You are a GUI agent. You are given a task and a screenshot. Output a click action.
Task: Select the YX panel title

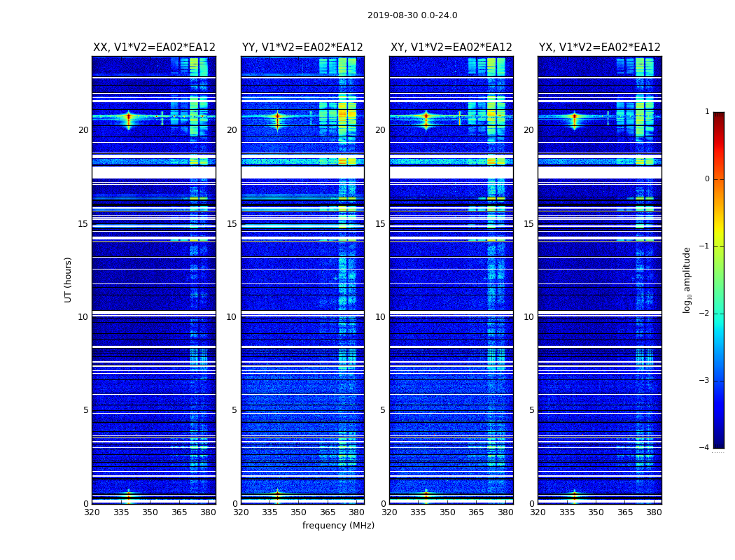click(599, 48)
